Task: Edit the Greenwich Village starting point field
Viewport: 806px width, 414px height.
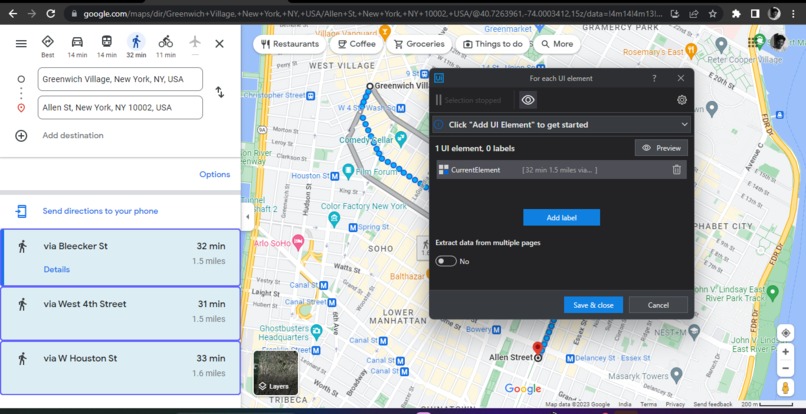Action: coord(120,79)
